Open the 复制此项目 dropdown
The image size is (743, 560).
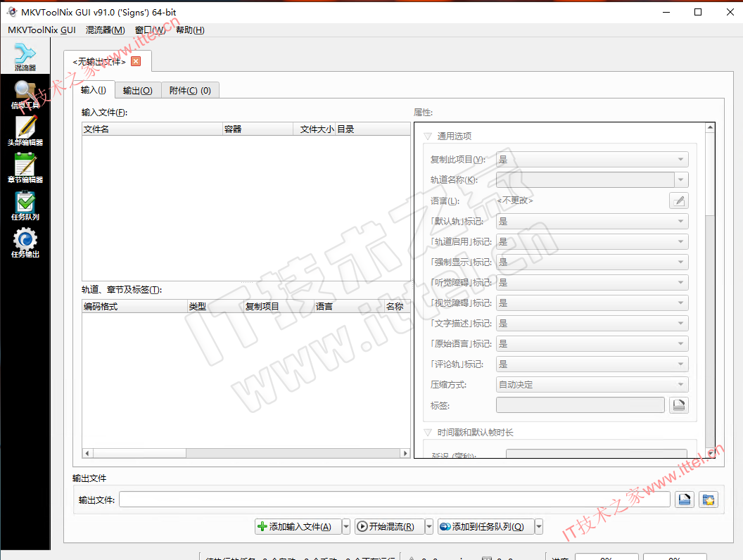coord(592,160)
